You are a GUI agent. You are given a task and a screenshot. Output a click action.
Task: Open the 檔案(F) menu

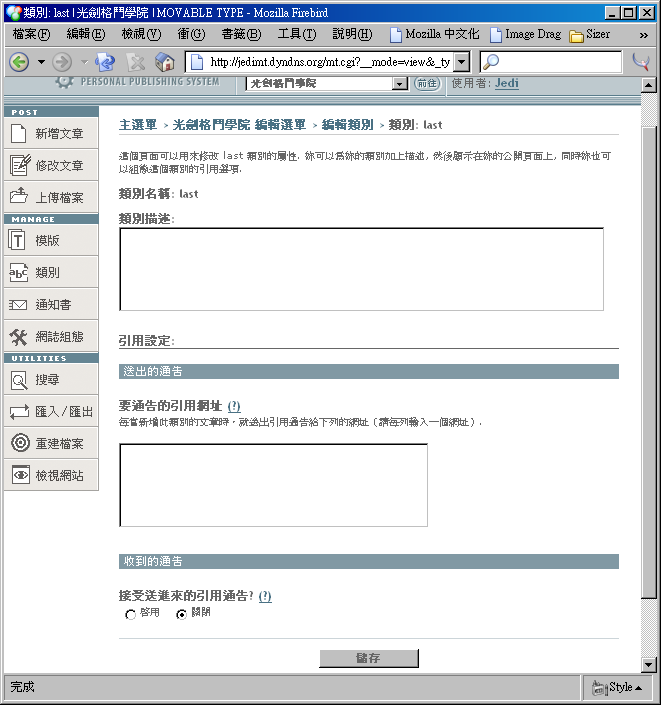coord(31,34)
